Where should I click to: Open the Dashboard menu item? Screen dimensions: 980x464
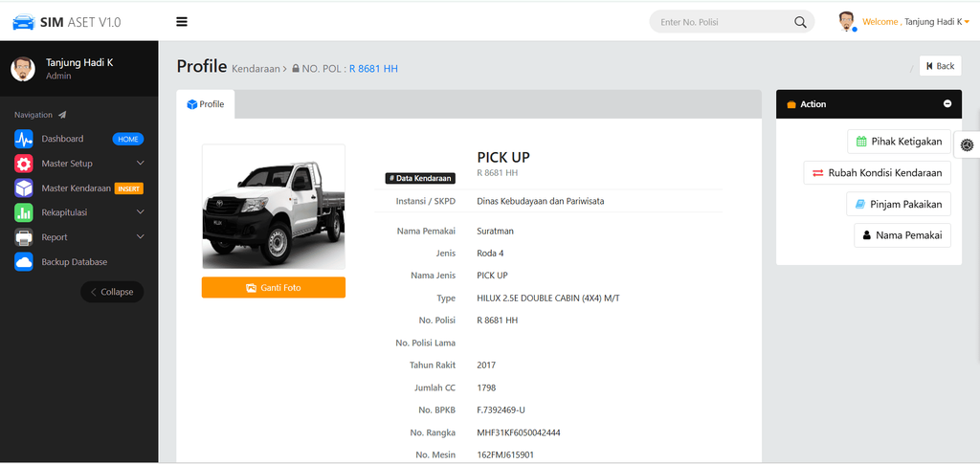click(78, 139)
